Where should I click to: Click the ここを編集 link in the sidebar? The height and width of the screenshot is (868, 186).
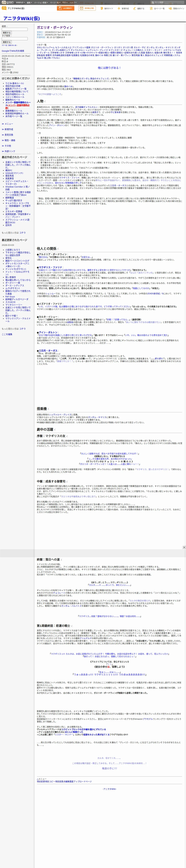7,334
